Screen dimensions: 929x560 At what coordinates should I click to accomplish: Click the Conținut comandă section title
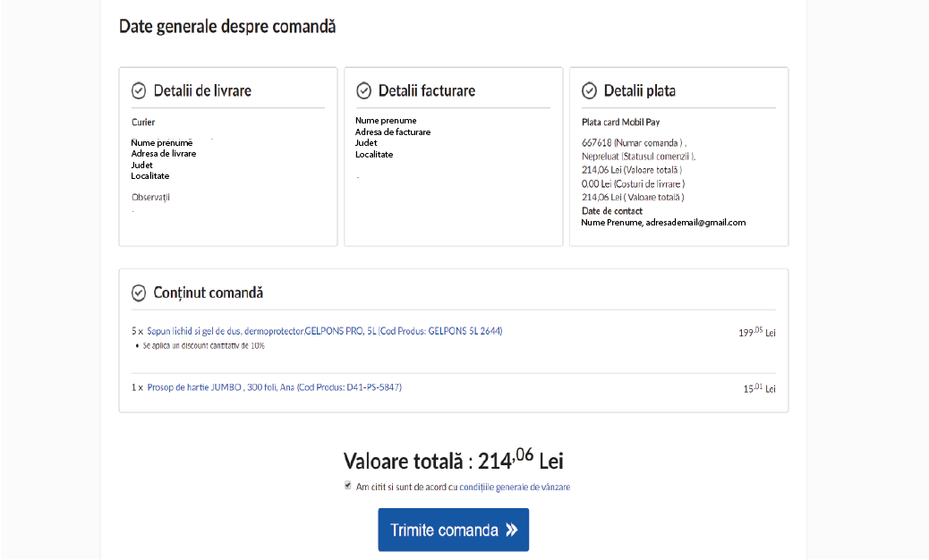coord(209,293)
